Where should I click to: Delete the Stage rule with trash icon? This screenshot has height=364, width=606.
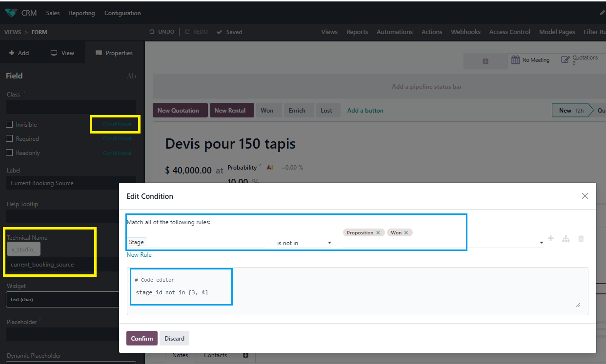click(x=581, y=239)
